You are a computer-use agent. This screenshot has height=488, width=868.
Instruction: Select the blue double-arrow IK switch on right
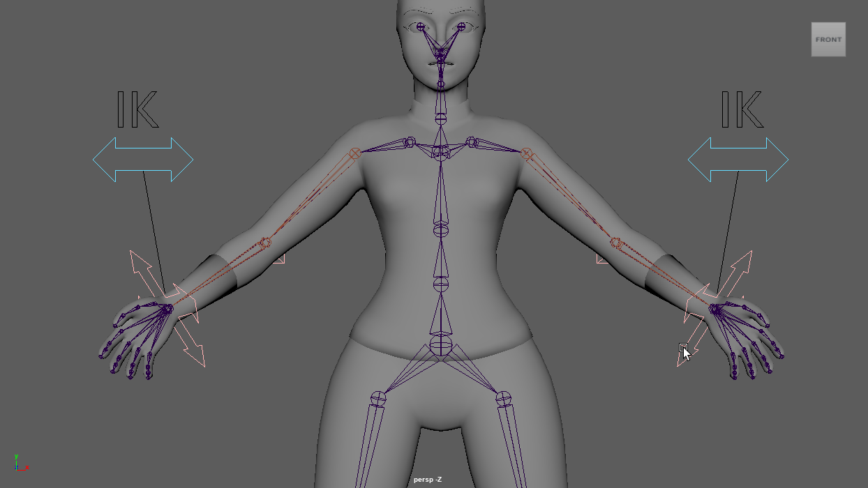[738, 160]
